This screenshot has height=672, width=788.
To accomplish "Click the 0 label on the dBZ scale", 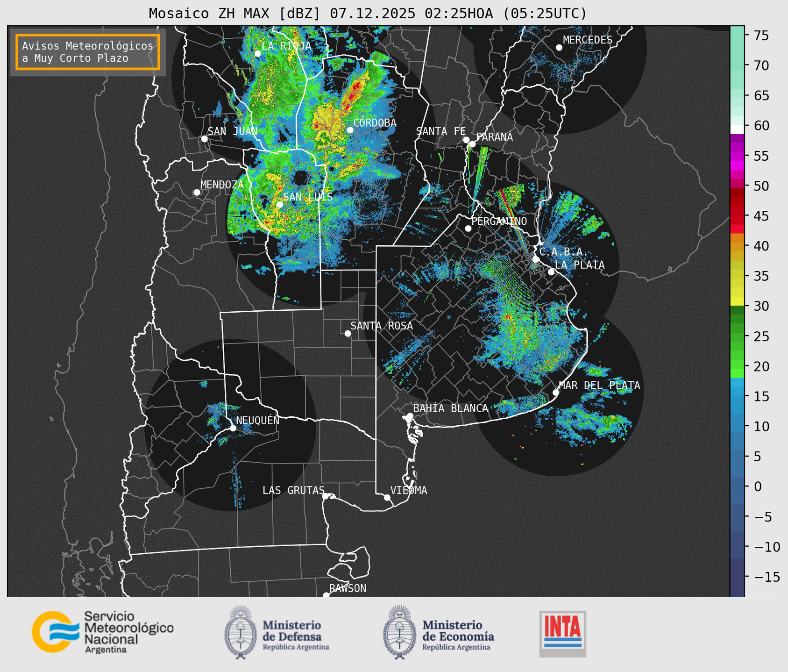I will point(758,486).
